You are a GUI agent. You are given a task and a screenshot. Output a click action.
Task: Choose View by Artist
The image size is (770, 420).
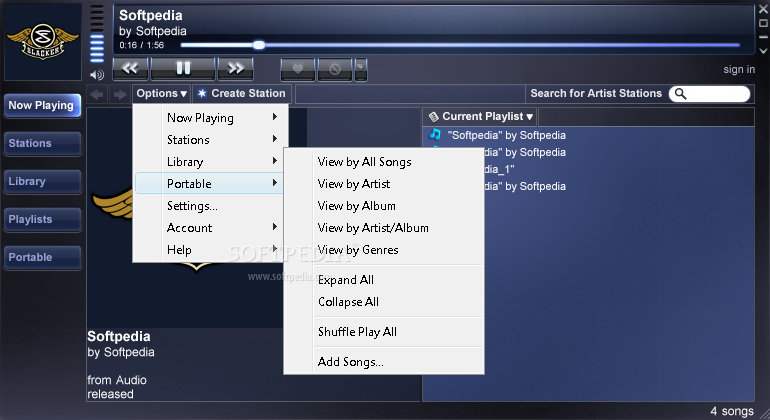pos(384,184)
